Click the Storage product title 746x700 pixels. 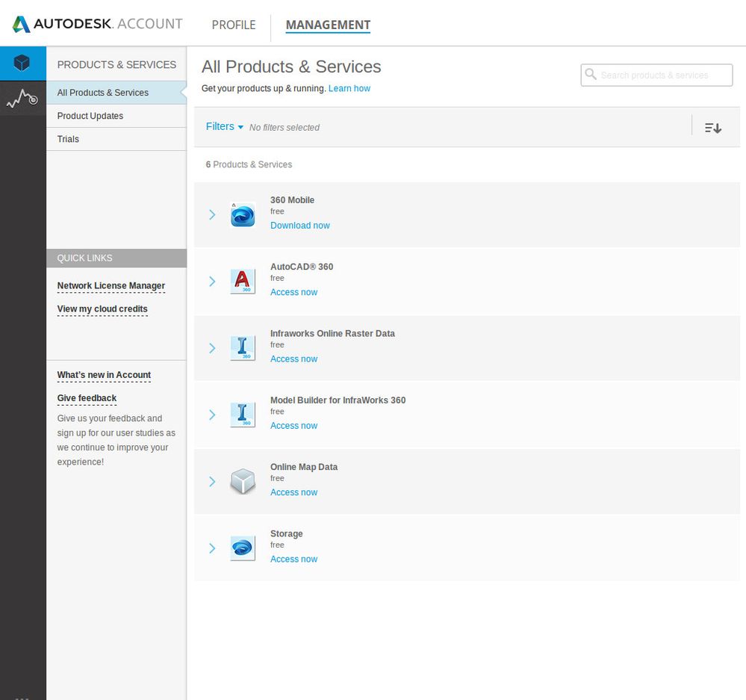[287, 534]
